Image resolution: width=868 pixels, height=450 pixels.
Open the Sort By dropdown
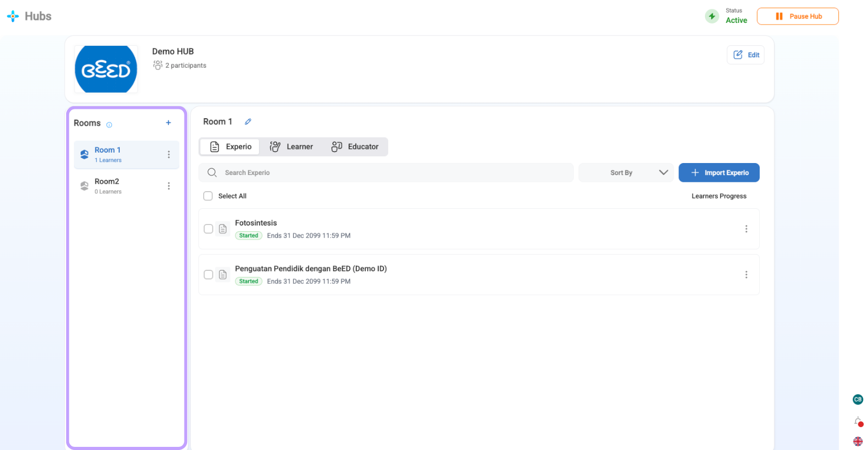pos(626,173)
